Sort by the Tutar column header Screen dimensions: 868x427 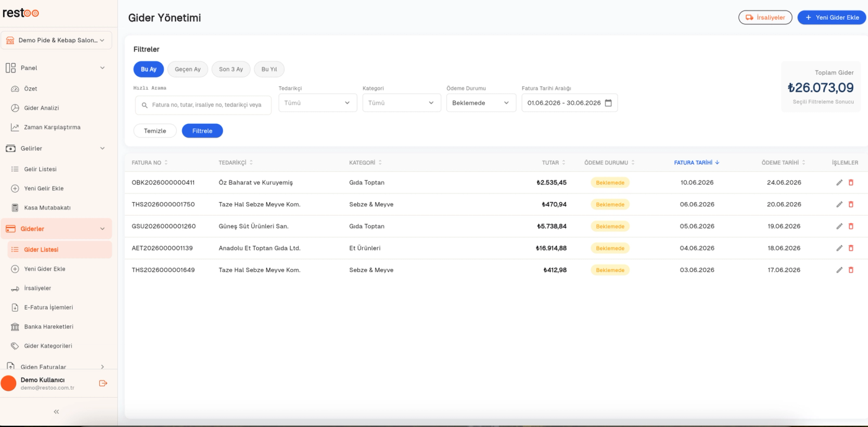point(554,162)
